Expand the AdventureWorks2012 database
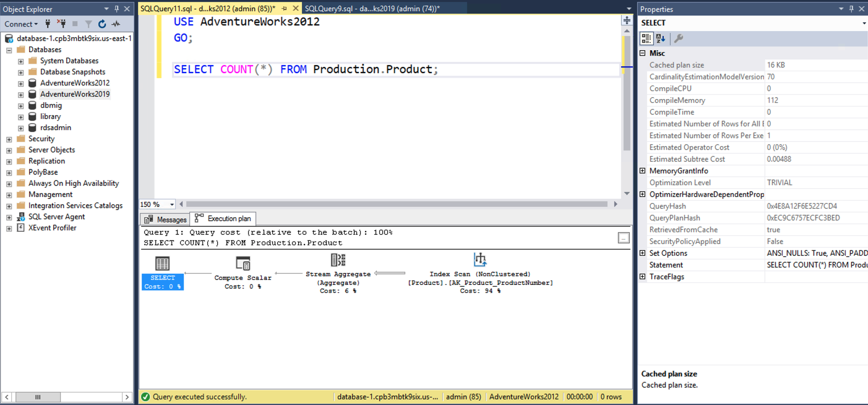 21,83
